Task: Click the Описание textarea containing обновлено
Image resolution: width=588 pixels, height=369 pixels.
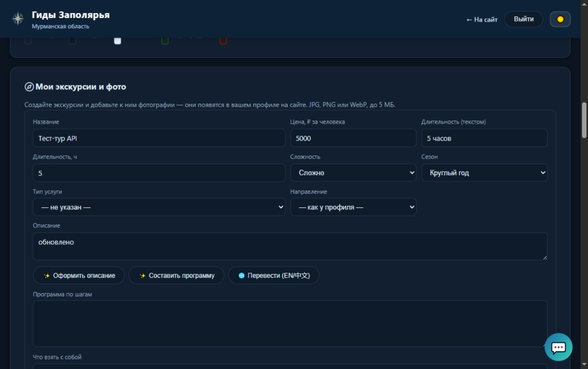Action: [290, 246]
